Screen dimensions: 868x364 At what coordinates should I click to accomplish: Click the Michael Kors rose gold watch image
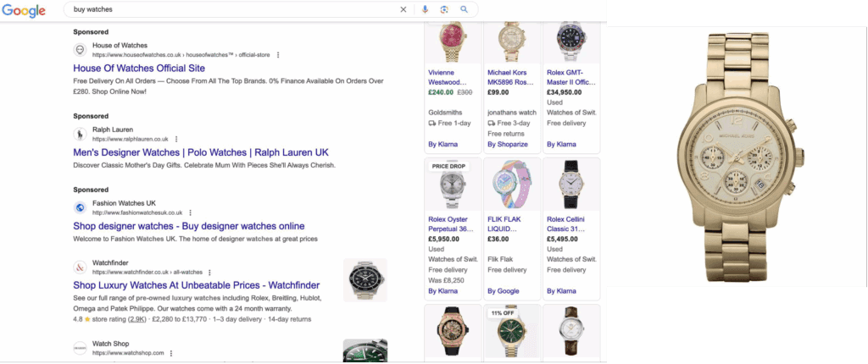[512, 42]
